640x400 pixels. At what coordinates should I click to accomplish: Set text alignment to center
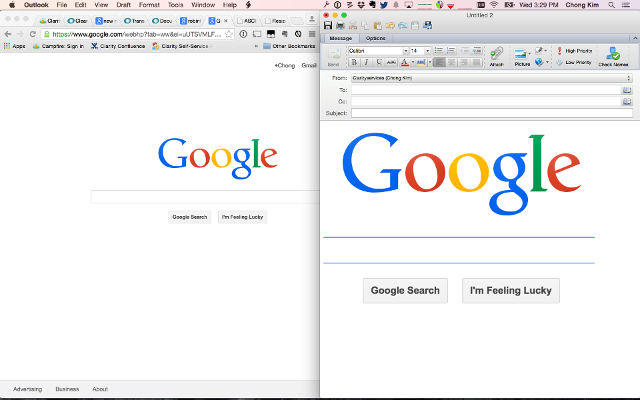[451, 62]
